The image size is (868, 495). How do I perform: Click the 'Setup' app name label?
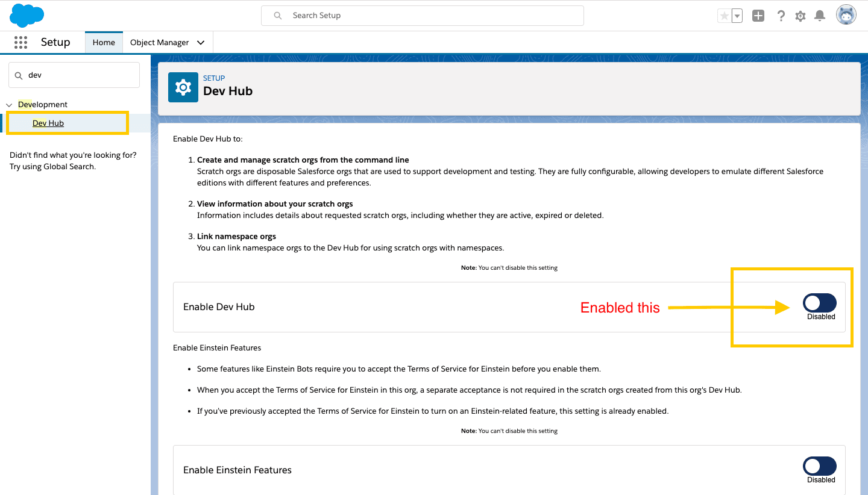click(55, 42)
